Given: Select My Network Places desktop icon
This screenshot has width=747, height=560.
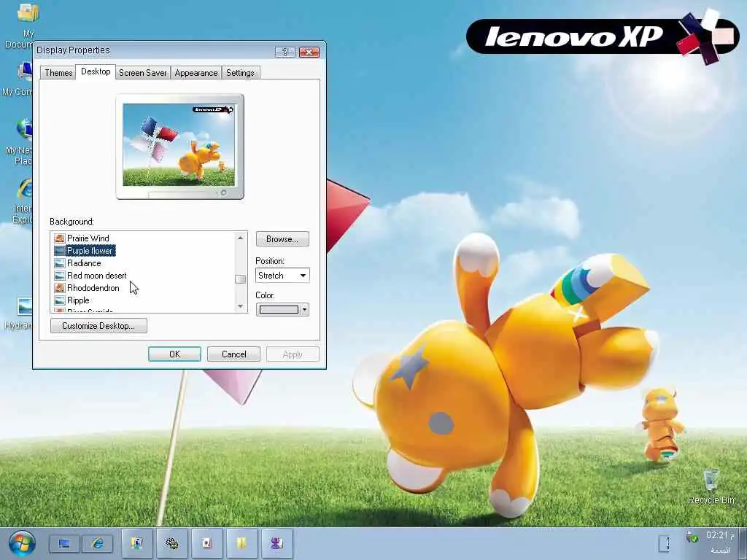Looking at the screenshot, I should [x=19, y=141].
